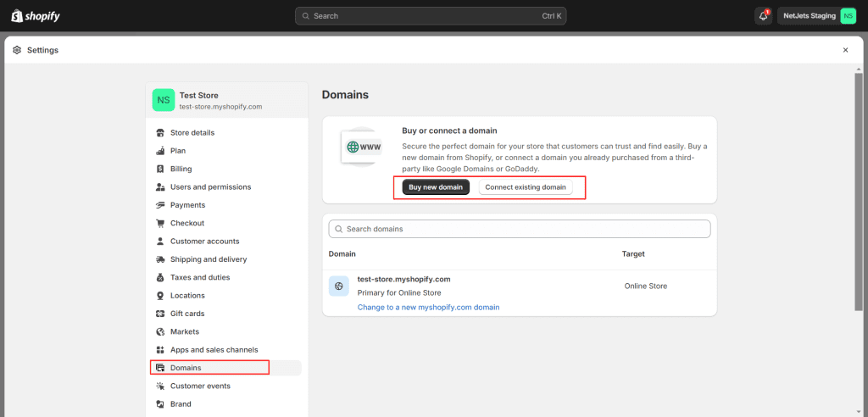
Task: Click the Store details storefront icon
Action: pos(160,133)
